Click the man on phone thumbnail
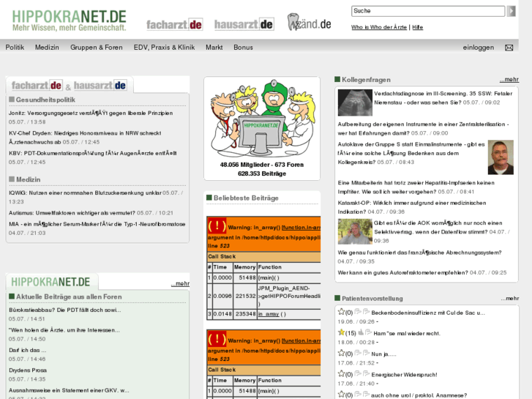Screen dimensions: 532x399 355,231
